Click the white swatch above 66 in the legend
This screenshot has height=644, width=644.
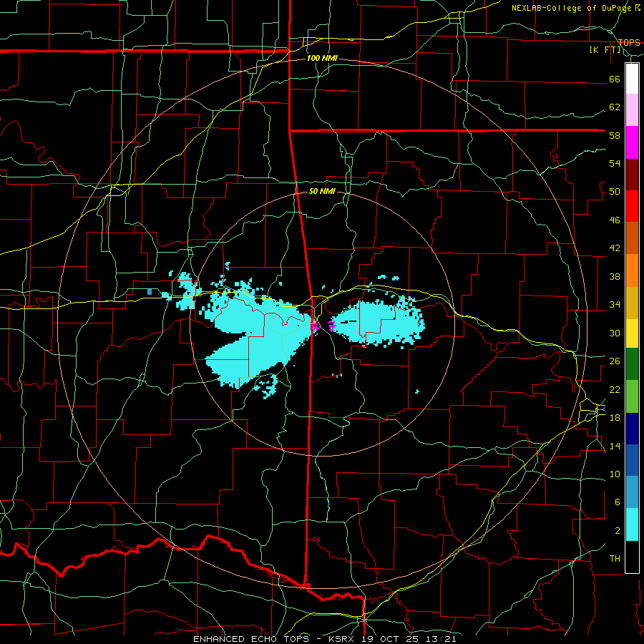coord(632,79)
